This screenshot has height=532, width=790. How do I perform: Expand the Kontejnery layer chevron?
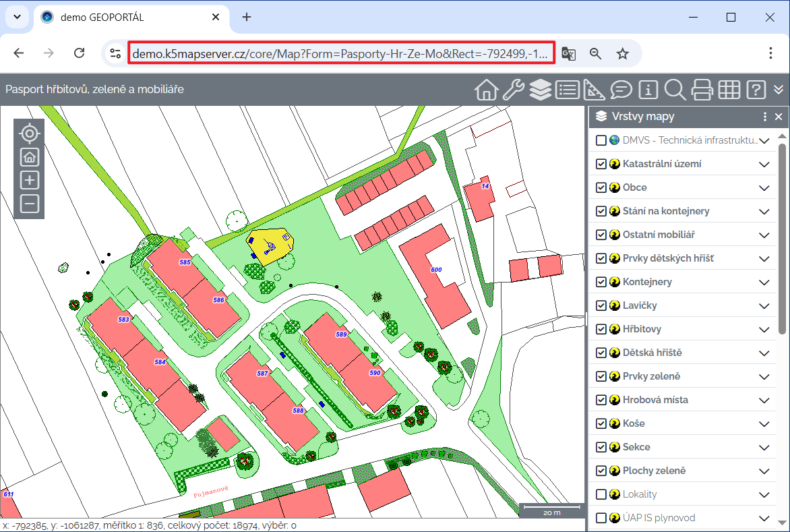[764, 282]
